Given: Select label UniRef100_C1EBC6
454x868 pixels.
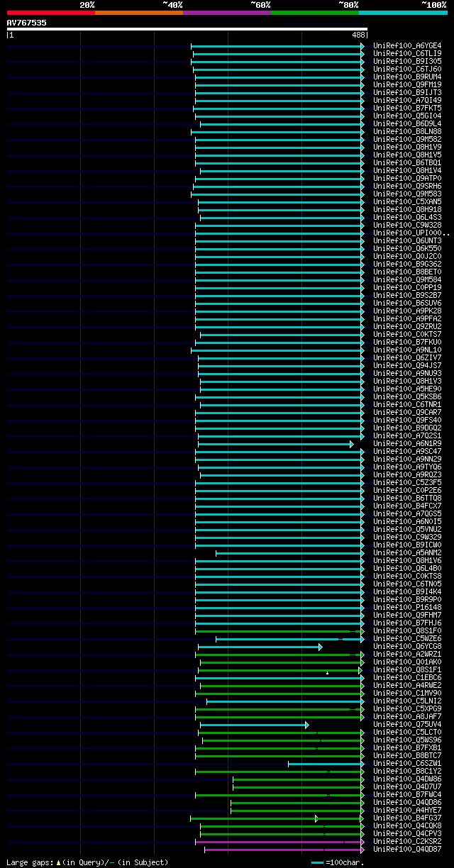Looking at the screenshot, I should coord(407,677).
